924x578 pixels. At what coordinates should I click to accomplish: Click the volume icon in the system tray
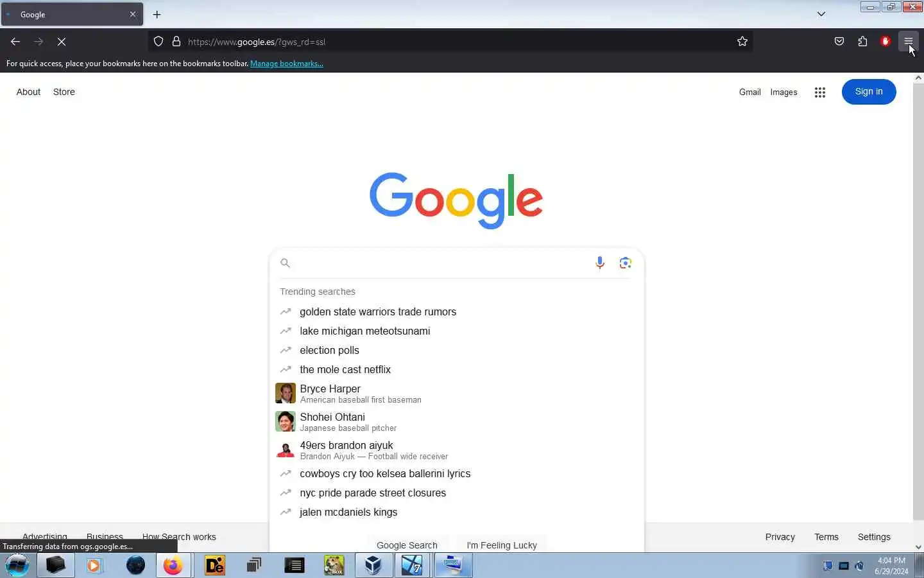860,566
